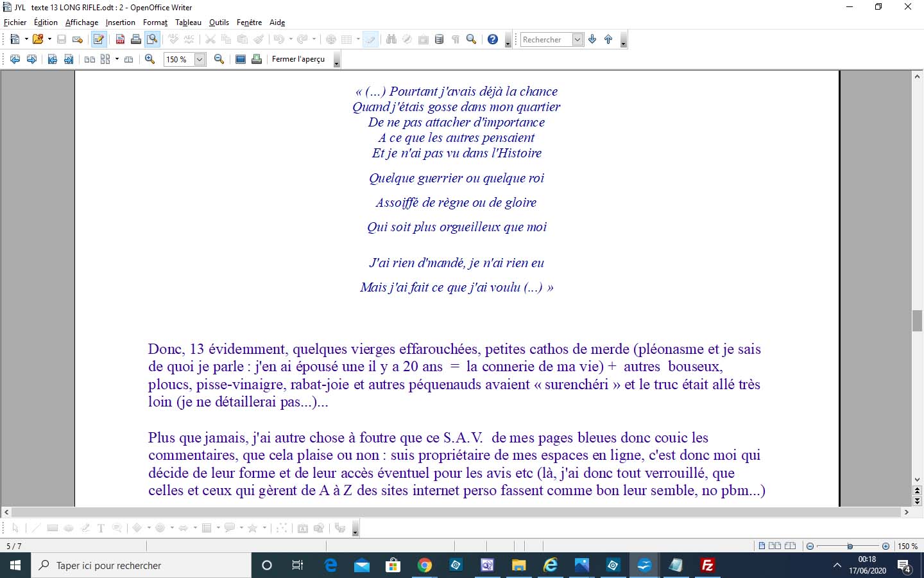Open the Format menu
The image size is (924, 578).
[x=155, y=22]
